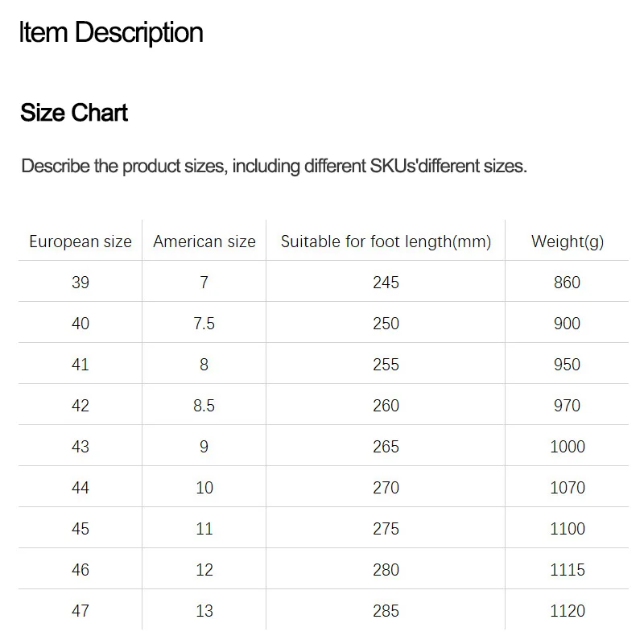Click the Suitable for foot length header
The width and height of the screenshot is (644, 644).
pos(386,242)
